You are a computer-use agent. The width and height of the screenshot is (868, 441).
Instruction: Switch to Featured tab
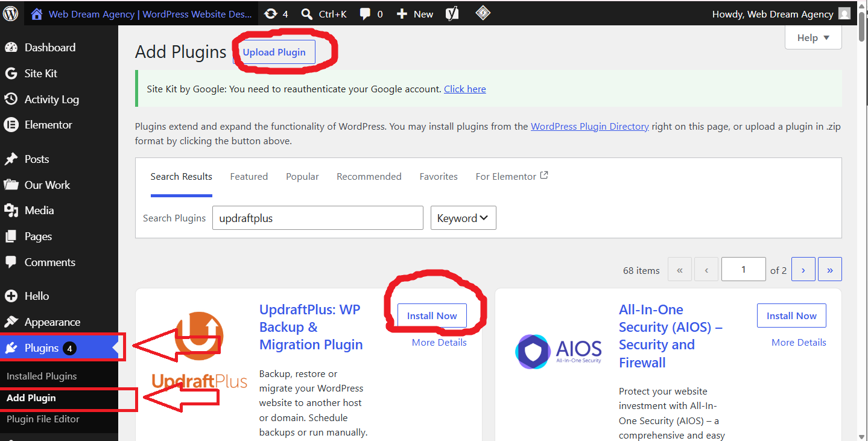click(249, 176)
